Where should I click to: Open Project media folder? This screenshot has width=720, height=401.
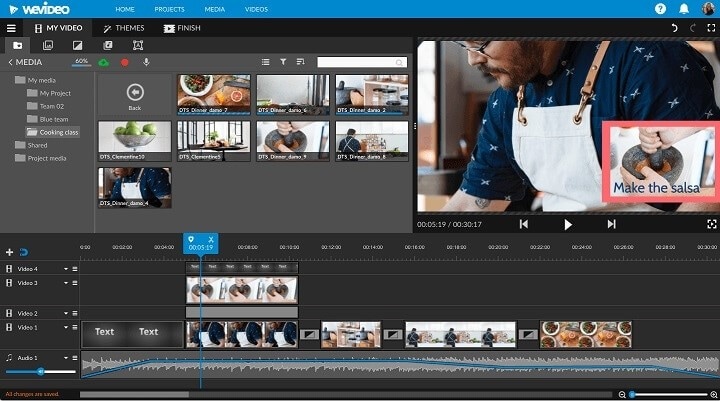click(41, 158)
